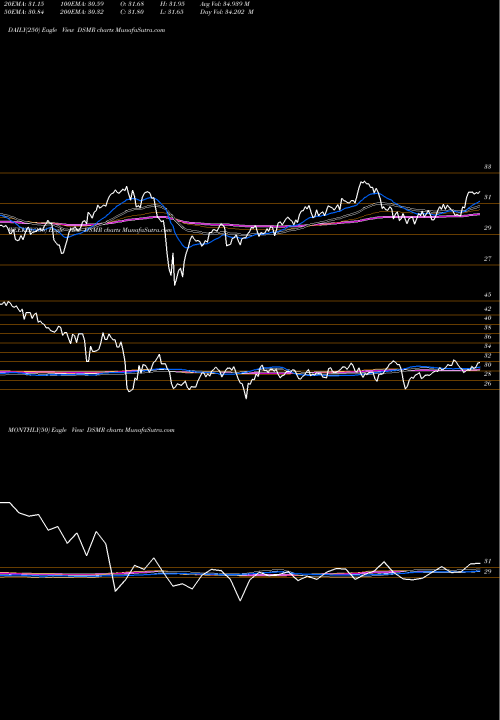Click the 200EMA value readout
500x720 pixels.
(x=82, y=12)
